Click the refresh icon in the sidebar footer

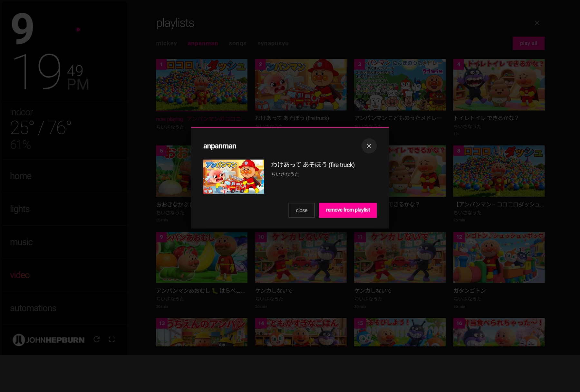pyautogui.click(x=97, y=339)
